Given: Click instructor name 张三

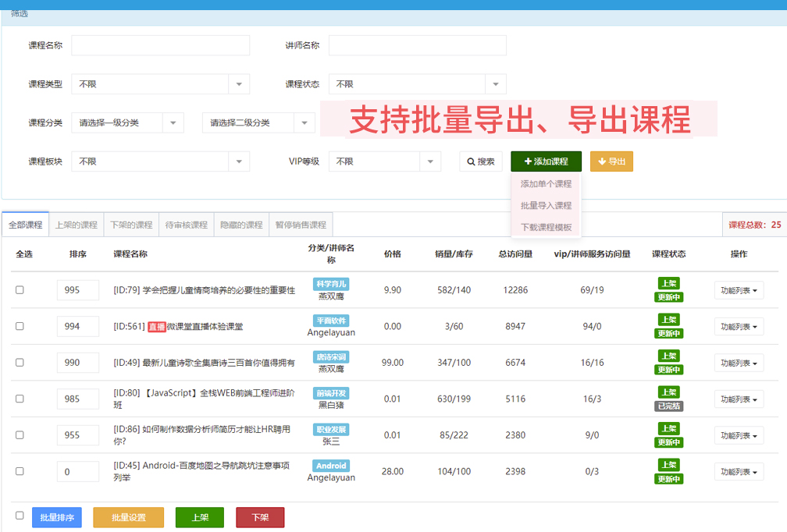Looking at the screenshot, I should [x=331, y=442].
